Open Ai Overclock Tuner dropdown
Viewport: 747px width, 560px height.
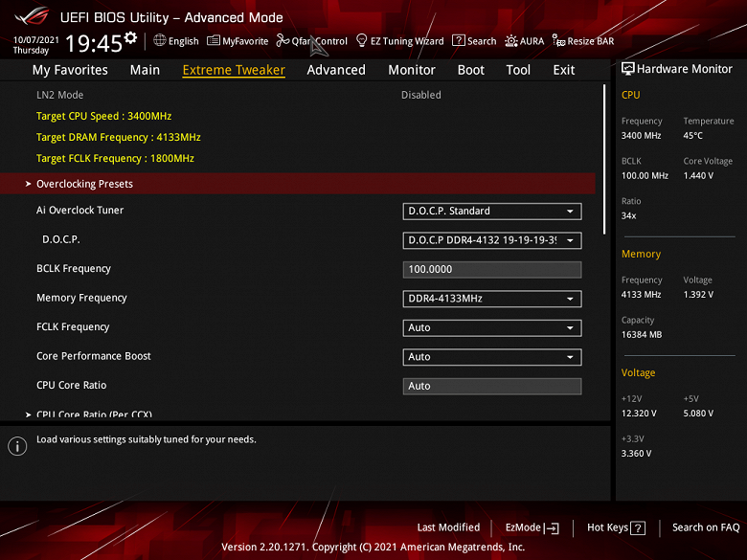[492, 212]
